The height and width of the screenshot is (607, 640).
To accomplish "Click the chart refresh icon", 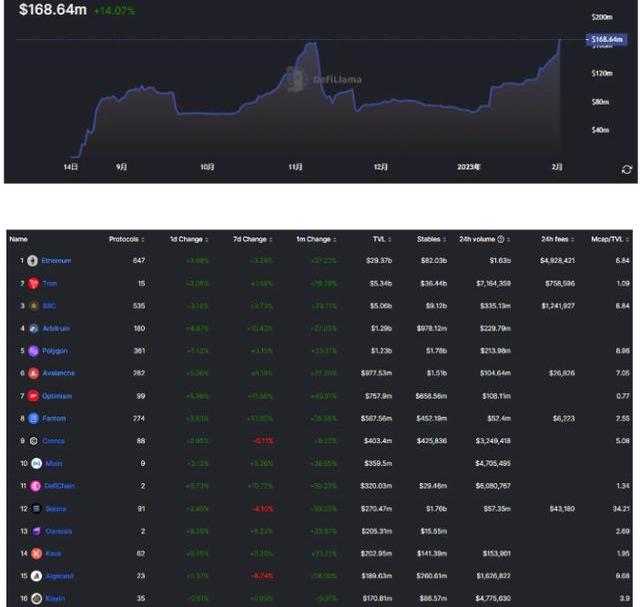I will [x=627, y=169].
